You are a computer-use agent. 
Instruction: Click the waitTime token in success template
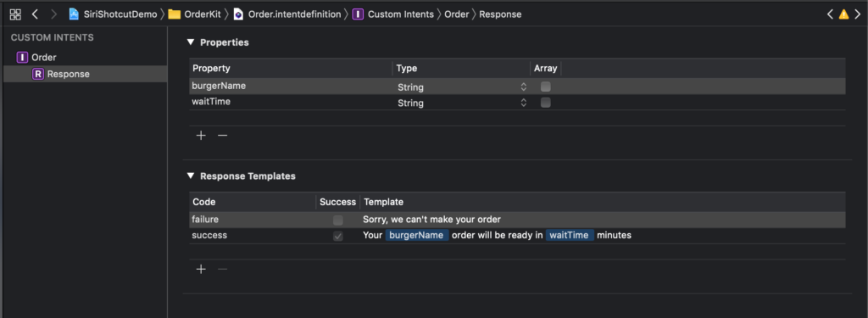pos(569,236)
